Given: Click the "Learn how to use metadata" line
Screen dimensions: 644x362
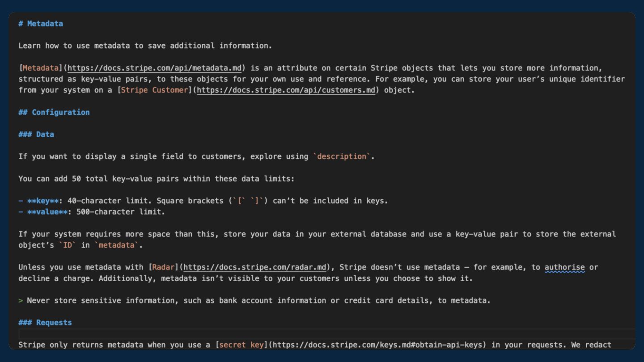Looking at the screenshot, I should coord(145,46).
